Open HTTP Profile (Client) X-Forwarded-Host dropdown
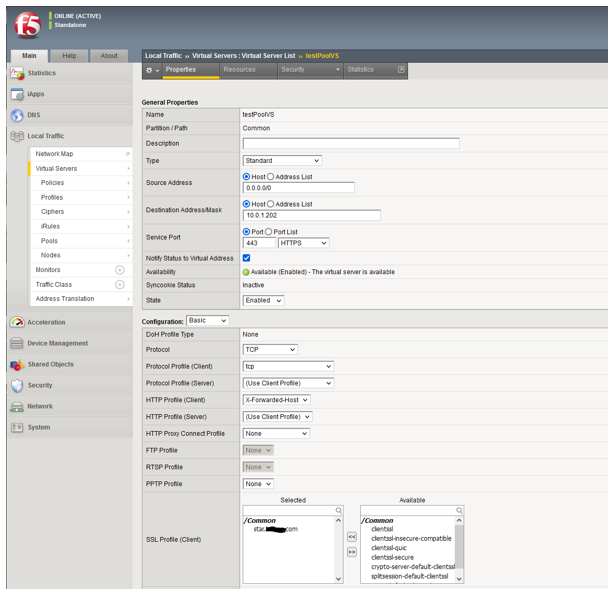The width and height of the screenshot is (613, 592). point(277,400)
